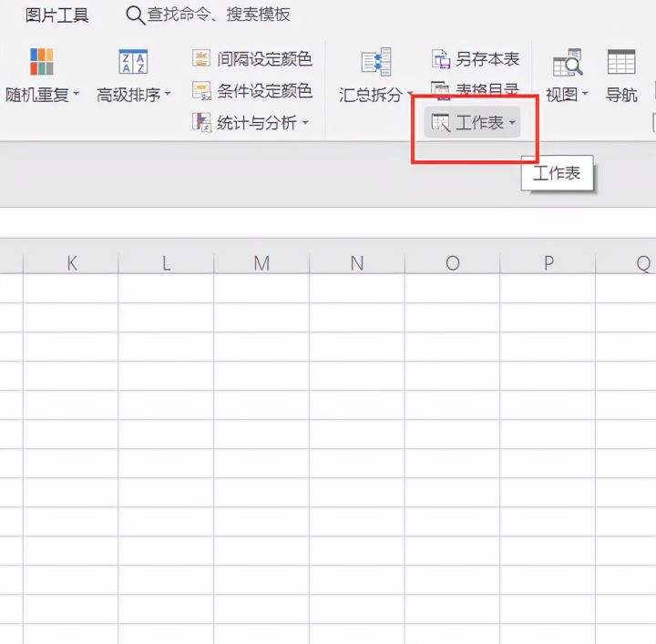Select column P header

click(x=548, y=263)
